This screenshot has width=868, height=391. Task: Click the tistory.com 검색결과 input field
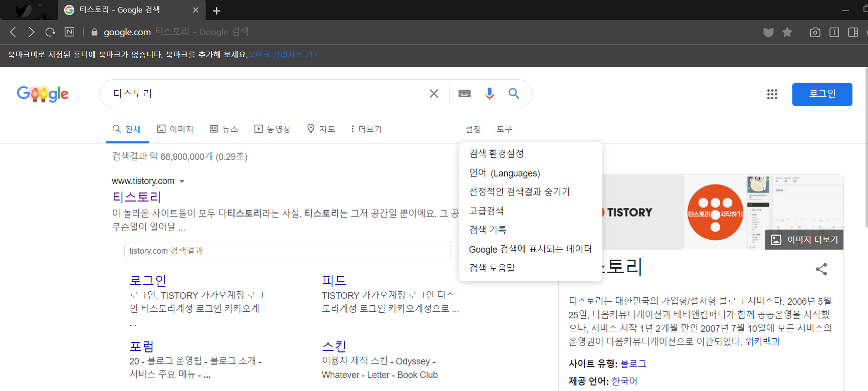(x=288, y=251)
